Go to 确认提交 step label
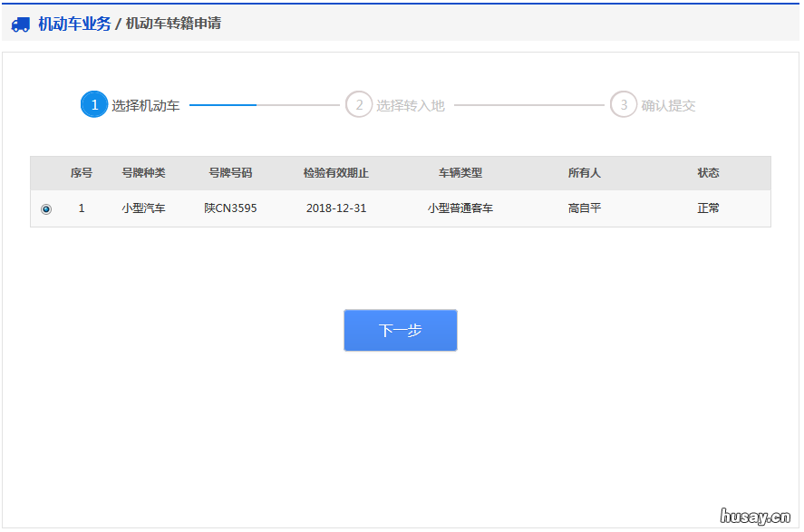Image resolution: width=804 pixels, height=532 pixels. coord(669,105)
